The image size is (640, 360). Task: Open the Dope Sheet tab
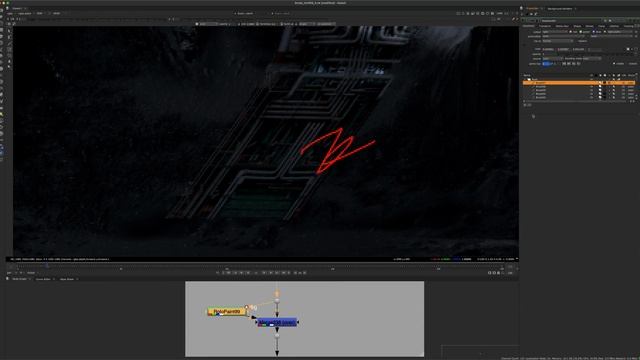click(x=67, y=279)
